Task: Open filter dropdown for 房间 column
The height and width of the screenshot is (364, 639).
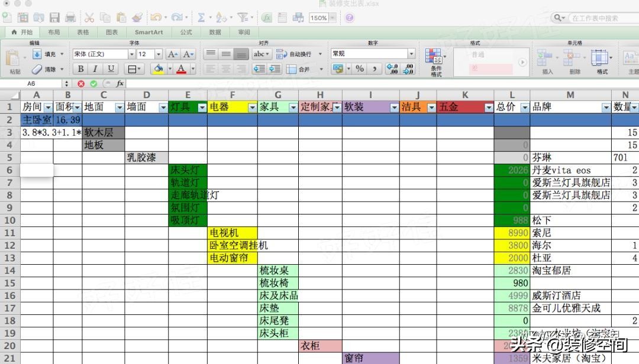Action: click(x=48, y=108)
